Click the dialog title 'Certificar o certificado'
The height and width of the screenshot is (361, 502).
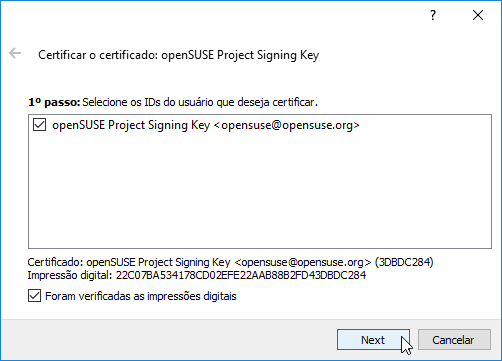click(x=98, y=55)
